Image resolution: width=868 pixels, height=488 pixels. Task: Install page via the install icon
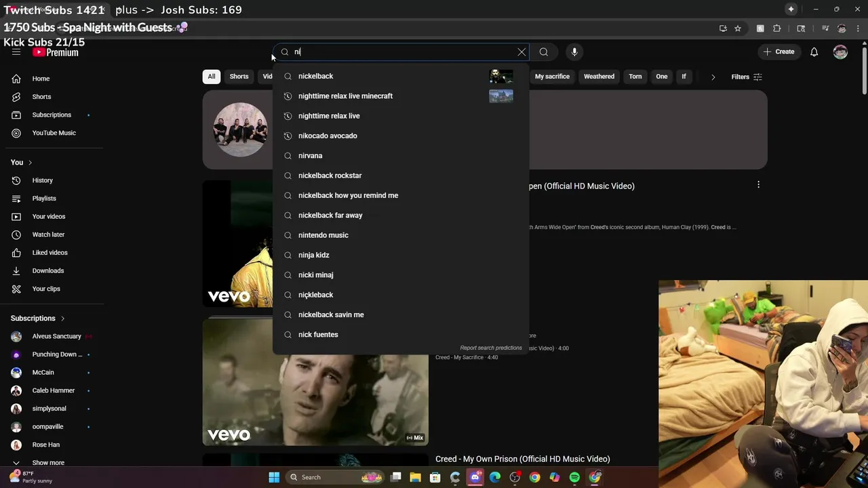[723, 28]
